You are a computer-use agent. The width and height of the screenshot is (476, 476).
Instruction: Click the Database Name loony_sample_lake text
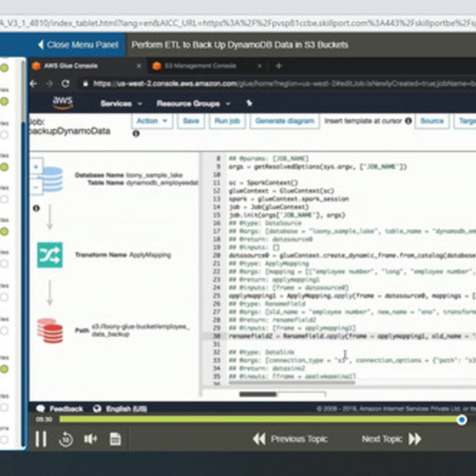tap(129, 175)
